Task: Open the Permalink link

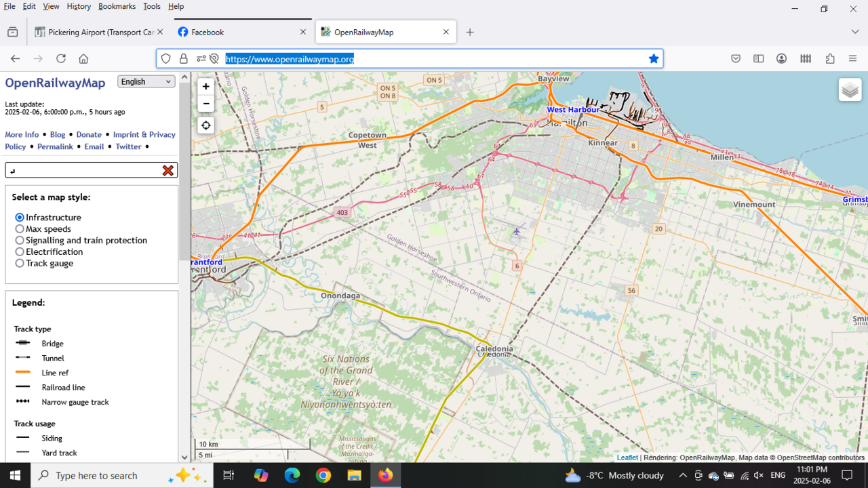Action: pos(55,146)
